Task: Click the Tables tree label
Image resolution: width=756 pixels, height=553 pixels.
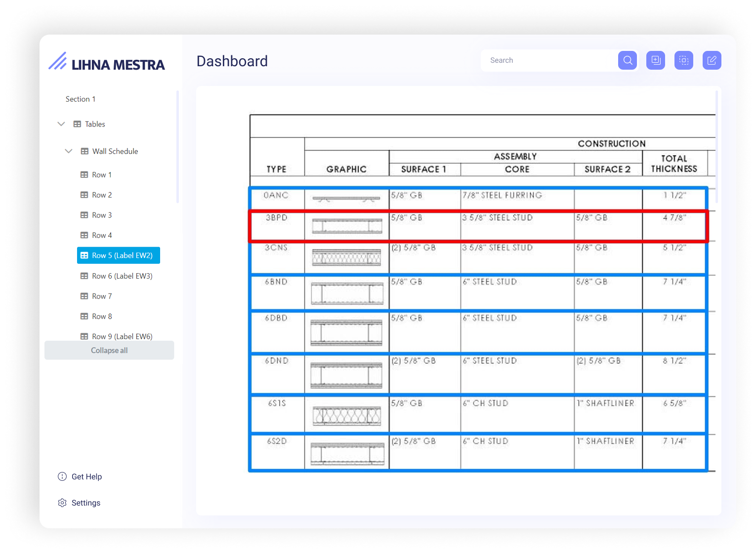Action: (x=95, y=124)
